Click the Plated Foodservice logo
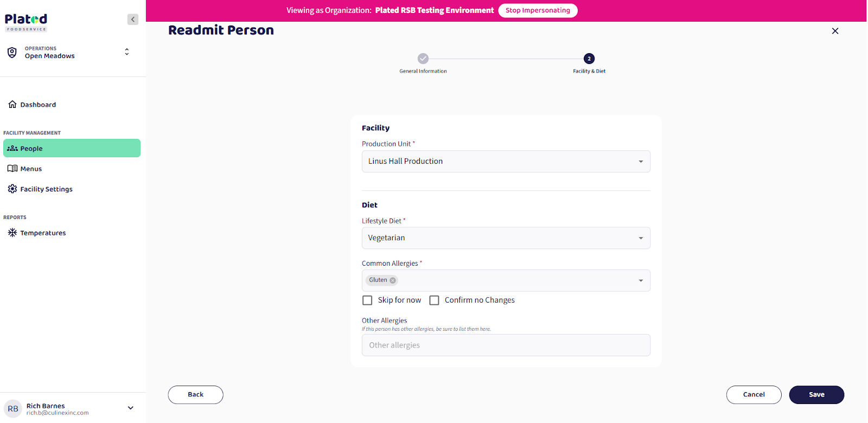This screenshot has height=423, width=868. tap(26, 22)
